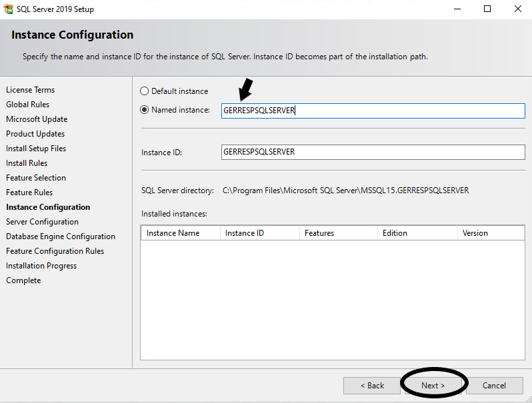Select Feature Rules step

(x=29, y=193)
